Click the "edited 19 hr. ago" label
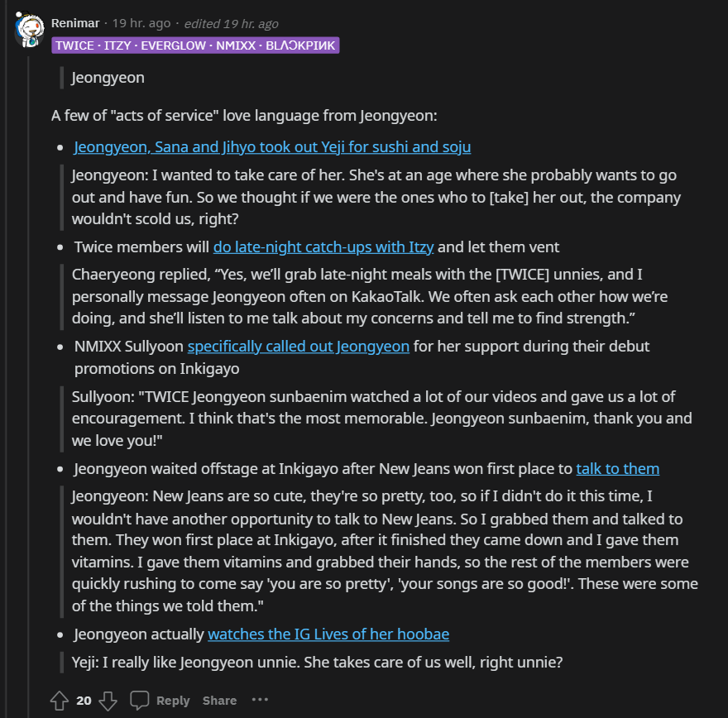Viewport: 728px width, 718px height. pyautogui.click(x=231, y=23)
